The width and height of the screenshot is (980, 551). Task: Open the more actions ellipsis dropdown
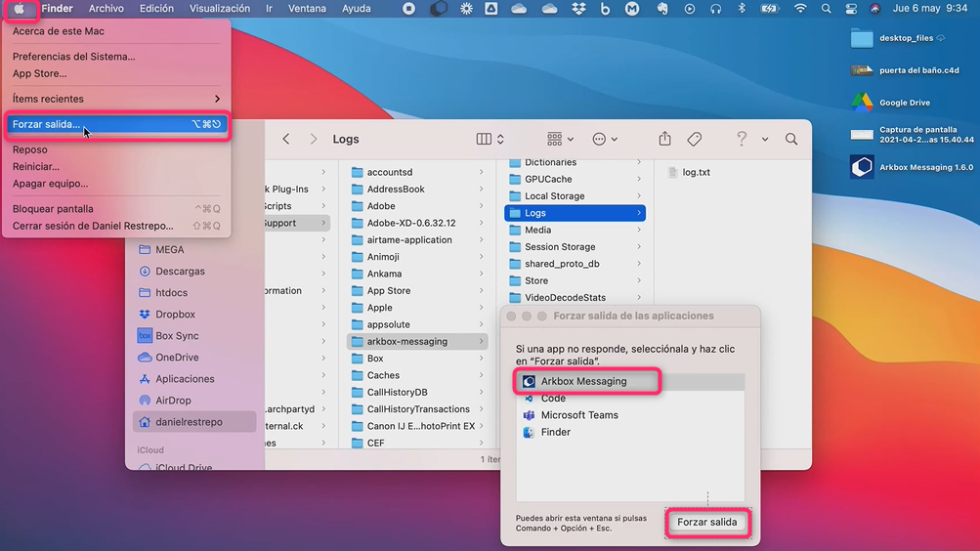[x=605, y=140]
